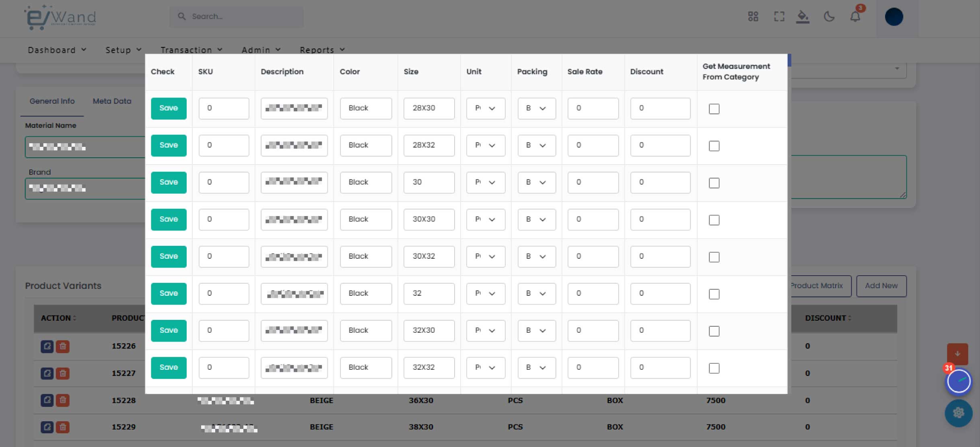
Task: Click the Add New button in Product Variants
Action: [881, 286]
